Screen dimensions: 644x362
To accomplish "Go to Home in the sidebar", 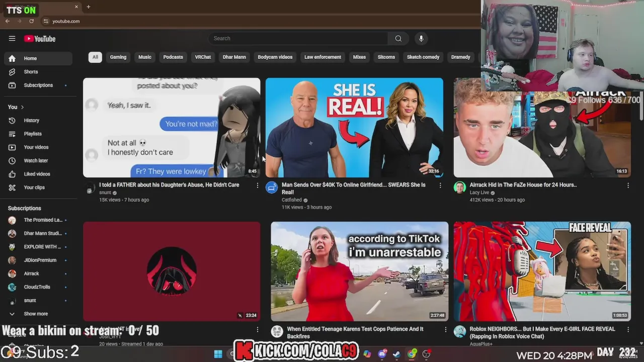I will 38,58.
